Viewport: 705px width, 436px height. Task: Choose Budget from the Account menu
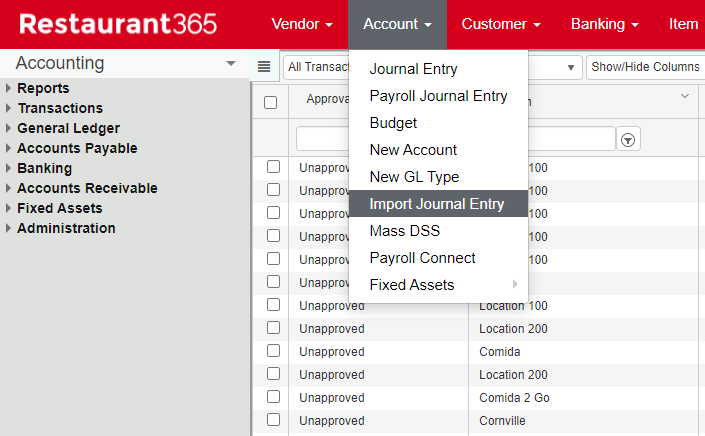point(438,123)
